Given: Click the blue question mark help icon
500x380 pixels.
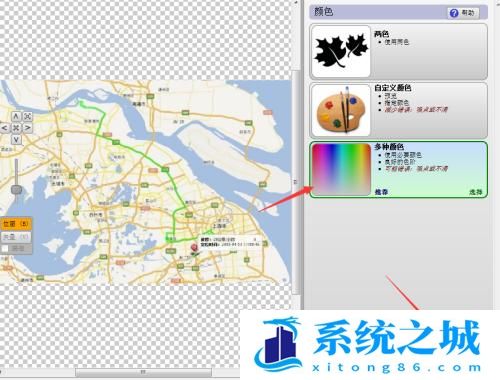Looking at the screenshot, I should coord(454,13).
